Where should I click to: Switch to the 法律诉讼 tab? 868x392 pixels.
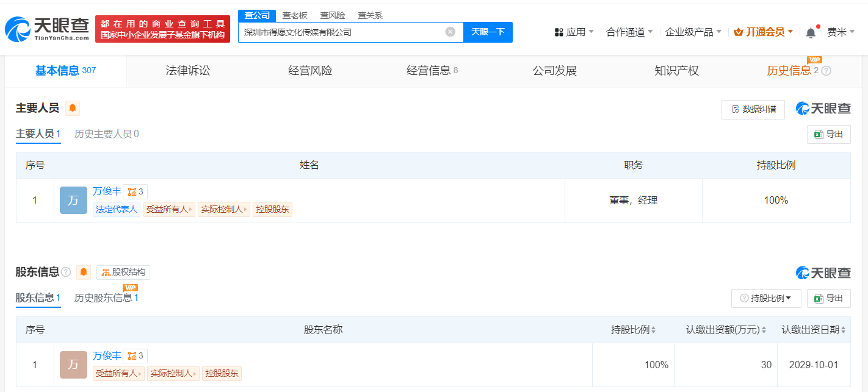pos(188,71)
